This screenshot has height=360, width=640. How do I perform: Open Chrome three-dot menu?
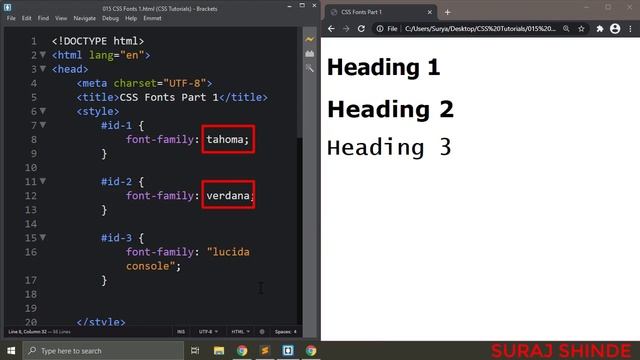(x=631, y=29)
